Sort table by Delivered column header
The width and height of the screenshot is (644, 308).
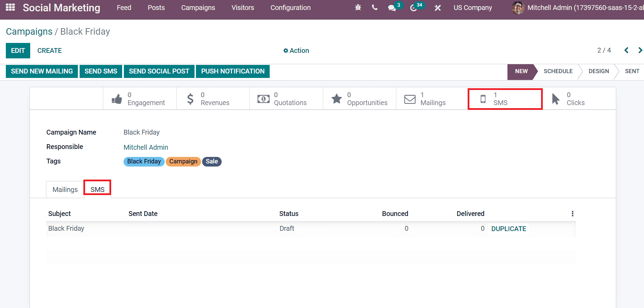click(x=470, y=214)
